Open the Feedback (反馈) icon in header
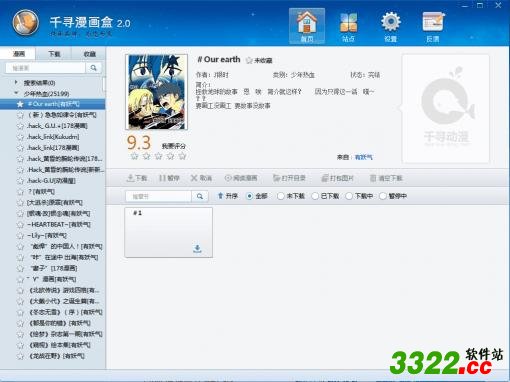Screen dimensions: 510x382 pyautogui.click(x=433, y=27)
